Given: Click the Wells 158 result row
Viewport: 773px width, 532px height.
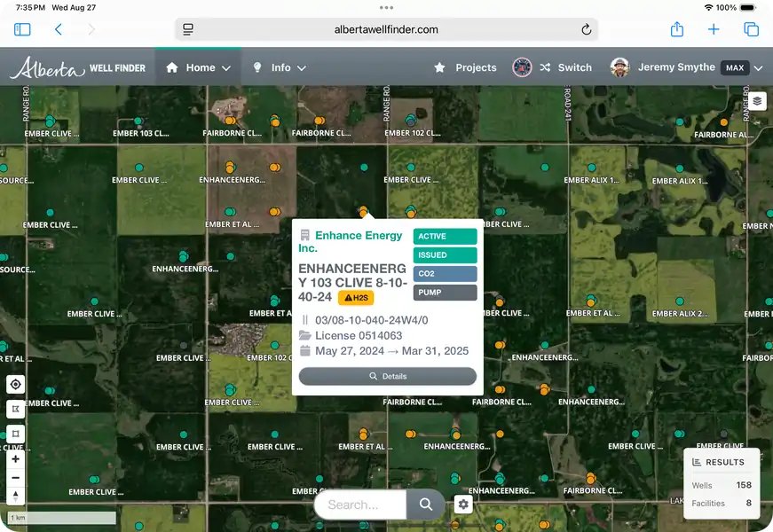Looking at the screenshot, I should (722, 485).
